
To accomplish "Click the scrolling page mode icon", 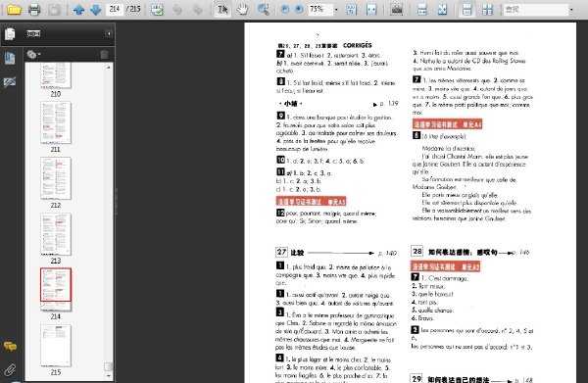I will (x=422, y=10).
